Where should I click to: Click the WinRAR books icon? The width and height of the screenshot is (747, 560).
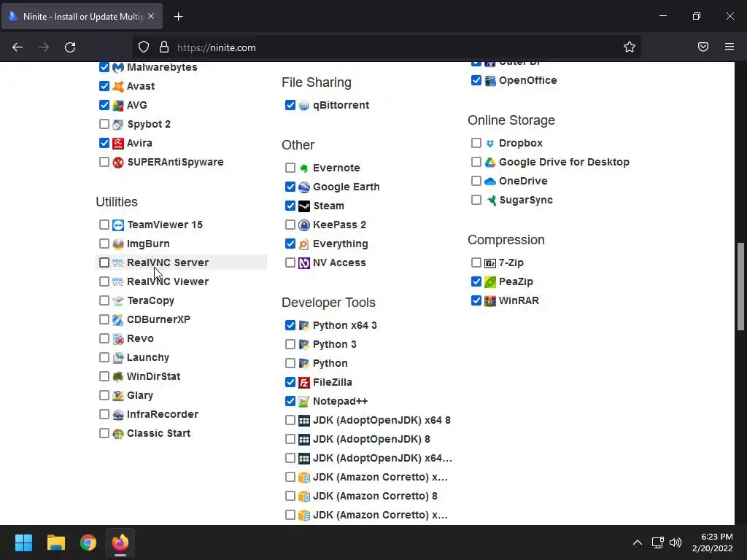[x=489, y=301]
